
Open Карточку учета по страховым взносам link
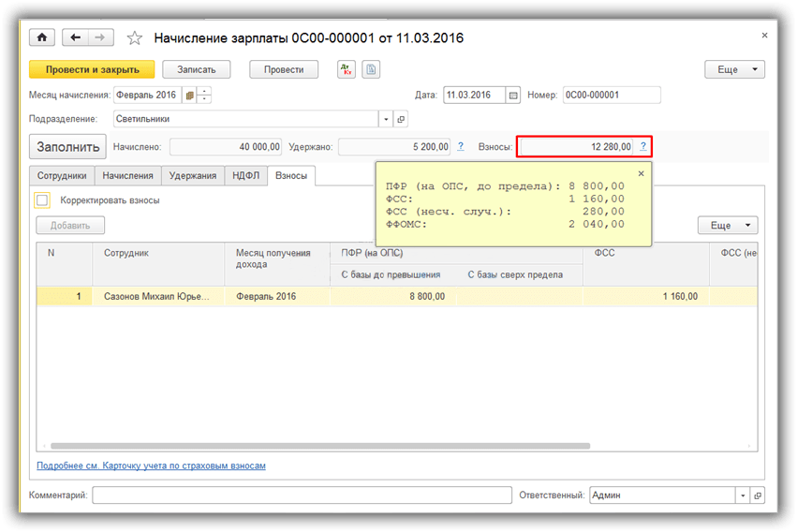[x=151, y=465]
